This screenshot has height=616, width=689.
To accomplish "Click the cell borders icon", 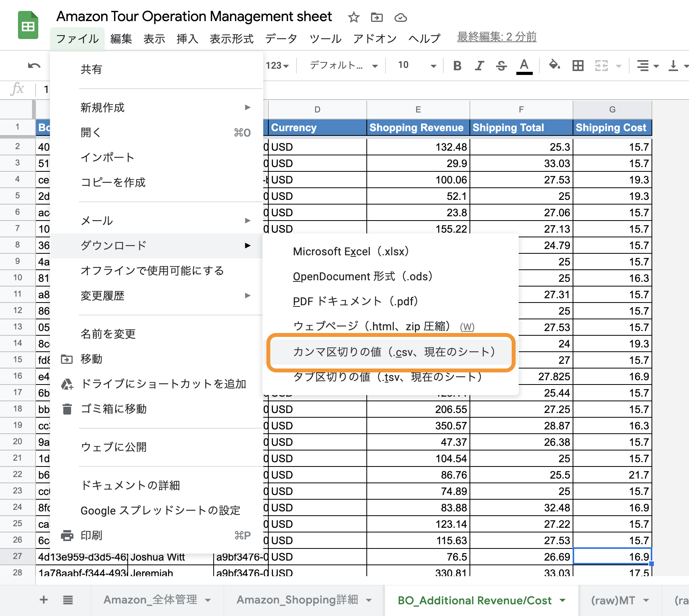I will pyautogui.click(x=578, y=66).
